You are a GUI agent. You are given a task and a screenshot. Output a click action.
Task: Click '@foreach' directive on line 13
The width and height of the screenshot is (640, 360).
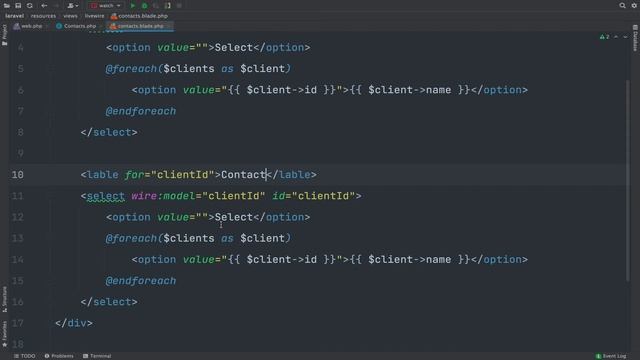[x=131, y=238]
